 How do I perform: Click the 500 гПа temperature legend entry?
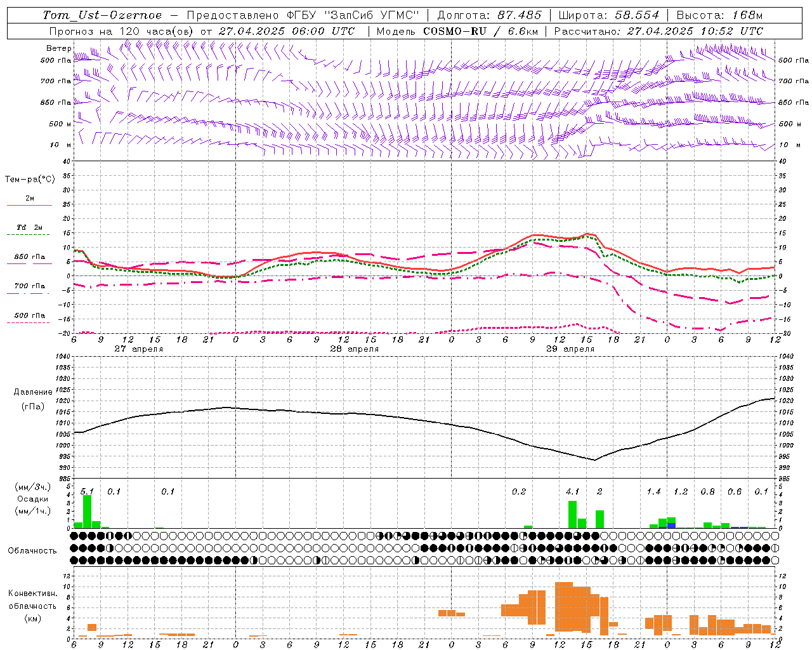click(29, 315)
